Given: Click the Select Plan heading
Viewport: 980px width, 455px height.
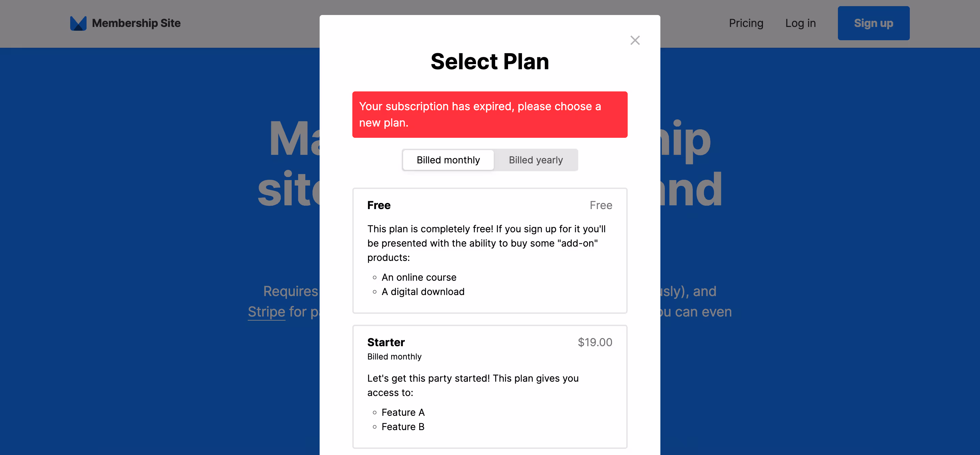Looking at the screenshot, I should (489, 62).
